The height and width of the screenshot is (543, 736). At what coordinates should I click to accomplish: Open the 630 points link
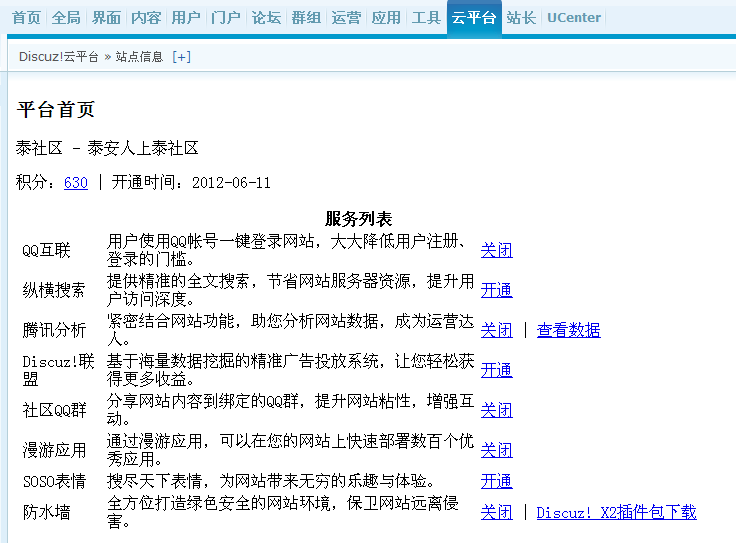76,183
